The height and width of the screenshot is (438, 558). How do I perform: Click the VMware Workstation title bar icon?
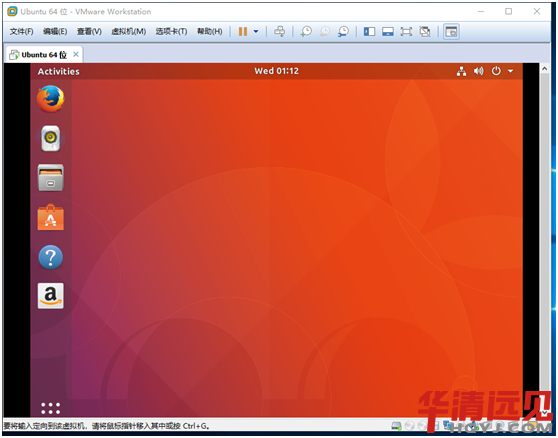click(12, 11)
